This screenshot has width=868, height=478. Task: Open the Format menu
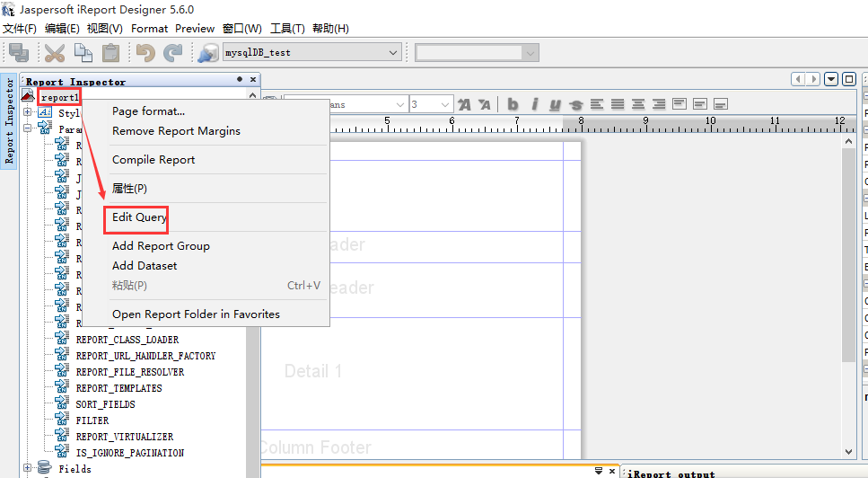(x=150, y=28)
